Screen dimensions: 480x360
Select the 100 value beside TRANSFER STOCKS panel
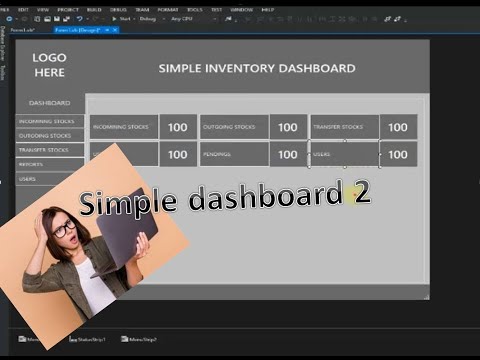click(x=398, y=127)
